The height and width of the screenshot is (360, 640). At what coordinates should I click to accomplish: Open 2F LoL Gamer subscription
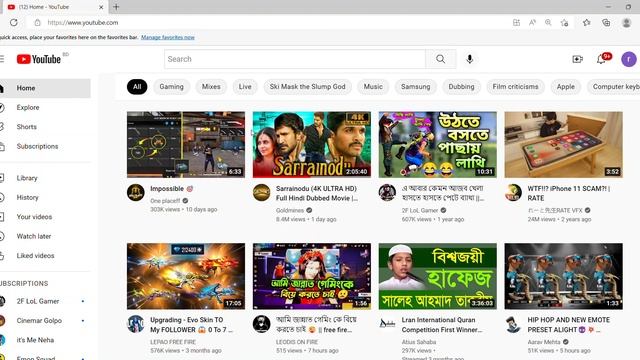pos(45,301)
